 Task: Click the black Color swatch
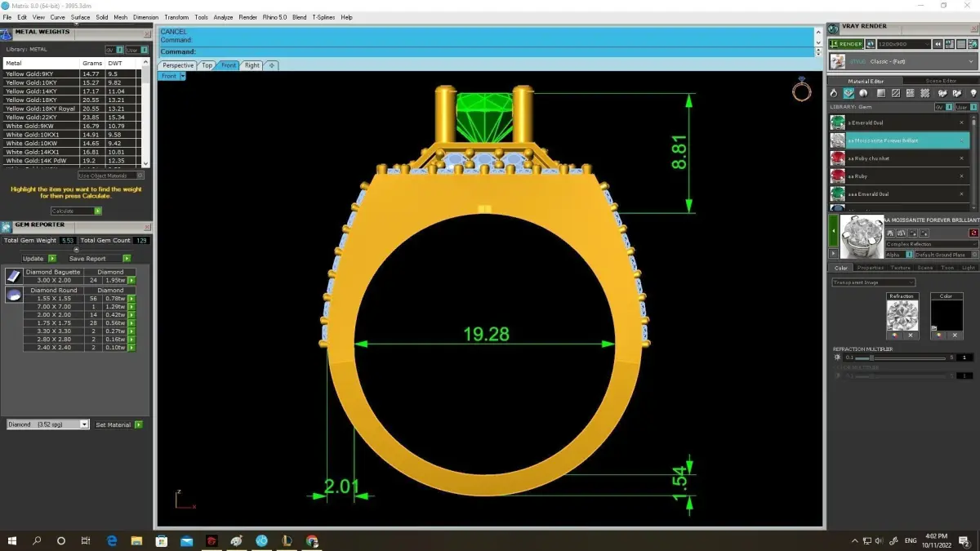point(946,315)
